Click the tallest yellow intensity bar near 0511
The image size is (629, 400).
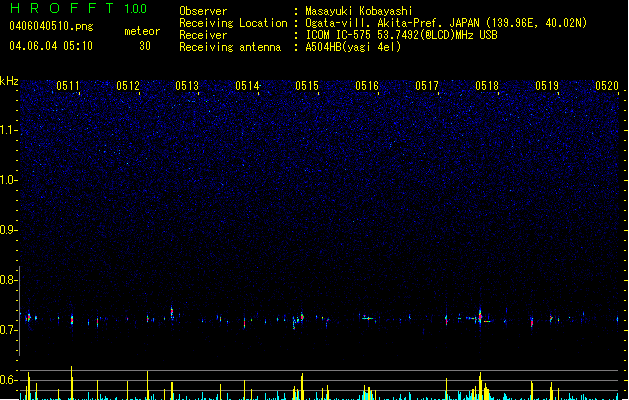coord(71,383)
